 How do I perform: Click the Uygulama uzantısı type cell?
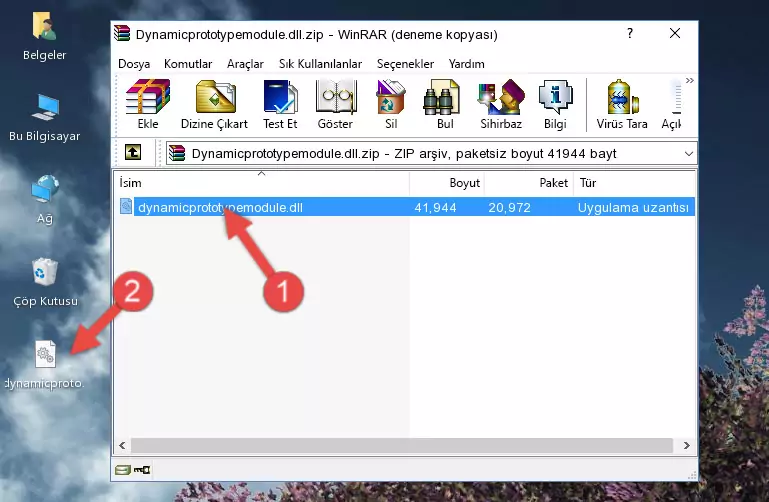633,207
